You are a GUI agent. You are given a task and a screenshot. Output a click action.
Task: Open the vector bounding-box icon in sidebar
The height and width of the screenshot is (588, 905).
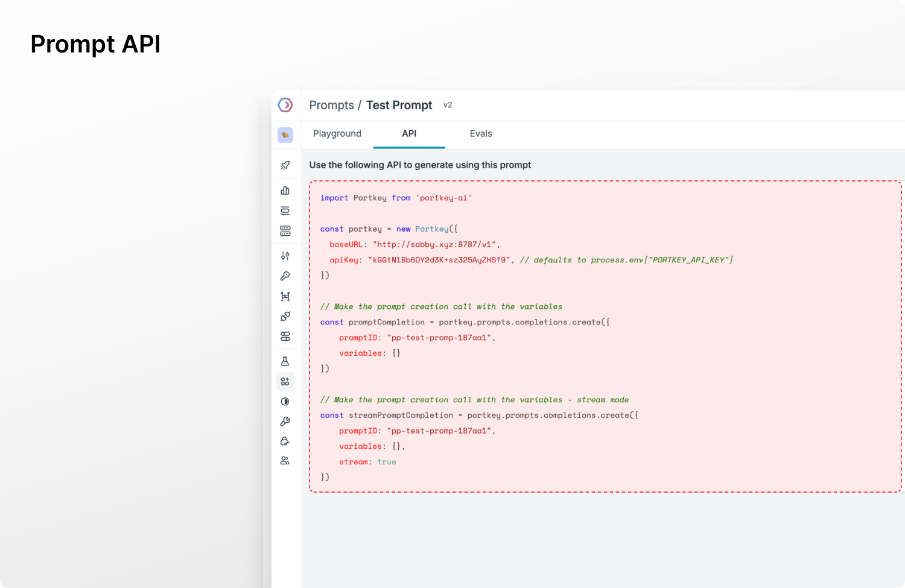285,296
